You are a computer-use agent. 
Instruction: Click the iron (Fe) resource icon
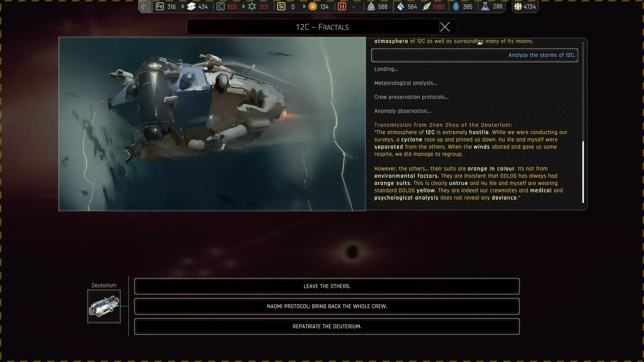coord(160,6)
